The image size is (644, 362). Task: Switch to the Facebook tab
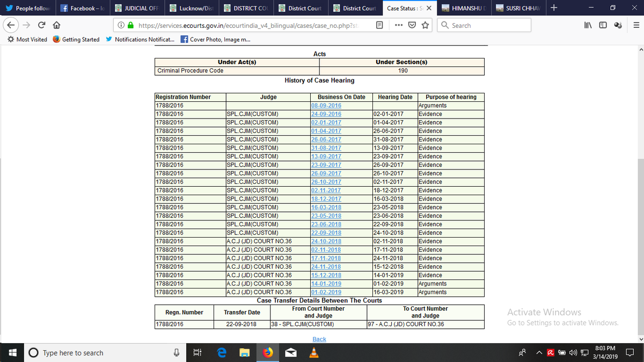pyautogui.click(x=83, y=9)
